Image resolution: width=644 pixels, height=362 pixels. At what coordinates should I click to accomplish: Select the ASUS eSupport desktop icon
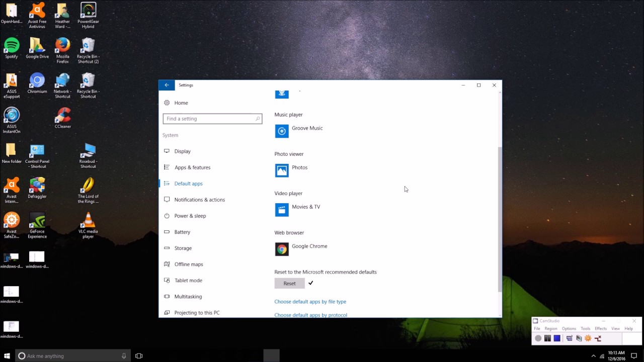(x=12, y=85)
